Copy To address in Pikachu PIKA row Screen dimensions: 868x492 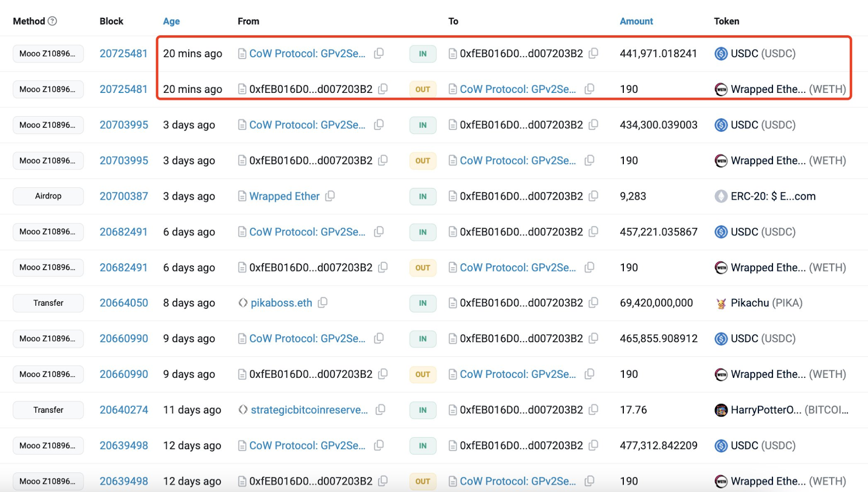[x=593, y=302]
